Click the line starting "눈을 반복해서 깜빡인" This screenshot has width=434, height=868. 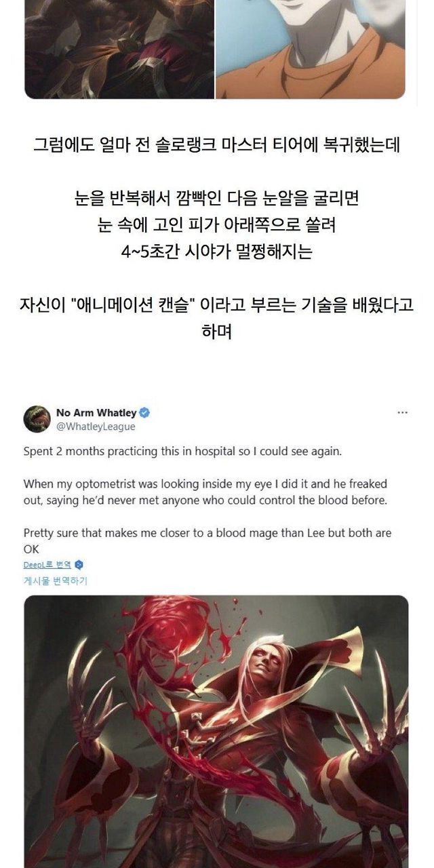216,199
